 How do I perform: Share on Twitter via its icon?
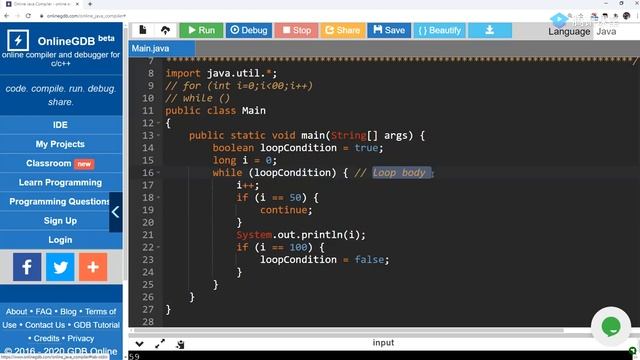(60, 267)
